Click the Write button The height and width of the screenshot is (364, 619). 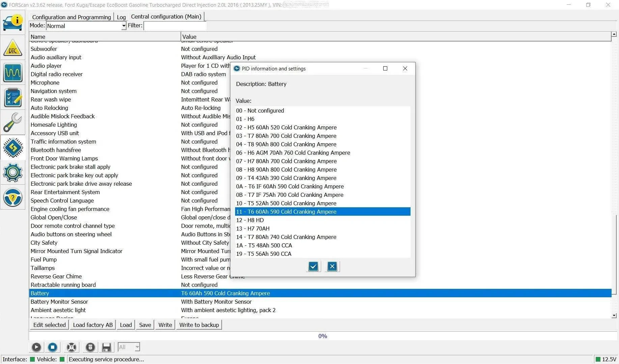[165, 325]
